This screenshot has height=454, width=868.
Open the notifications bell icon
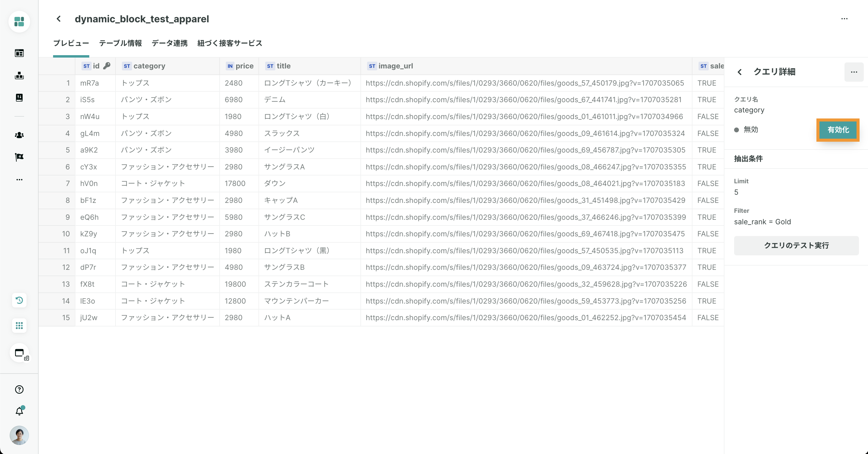tap(19, 411)
